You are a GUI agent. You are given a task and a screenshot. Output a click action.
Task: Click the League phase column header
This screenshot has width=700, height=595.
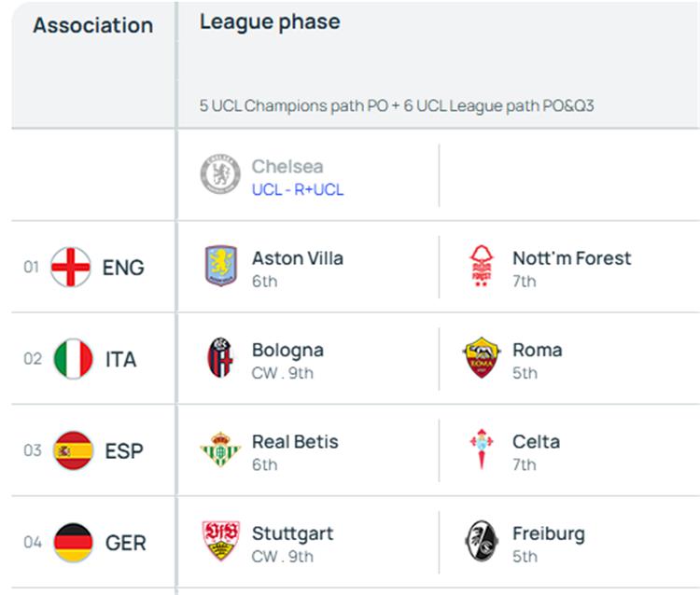click(x=269, y=22)
